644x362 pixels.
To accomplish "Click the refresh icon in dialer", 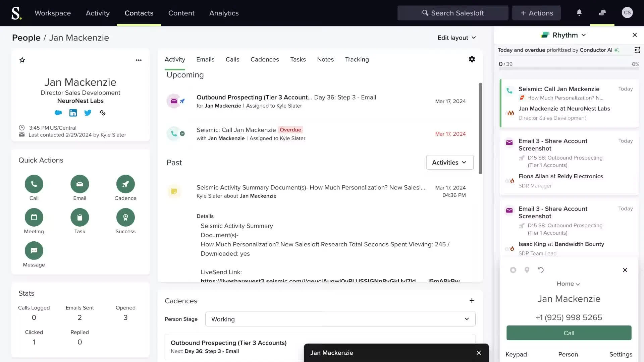I will pos(541,270).
